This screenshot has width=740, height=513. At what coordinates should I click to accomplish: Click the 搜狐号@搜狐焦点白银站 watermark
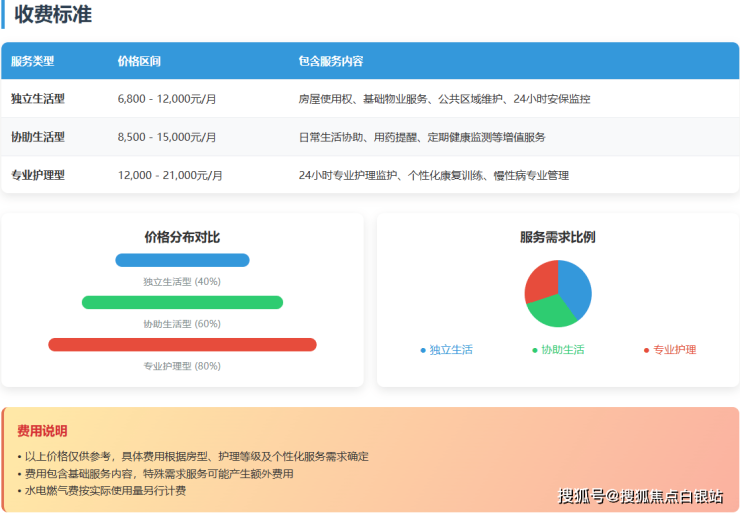click(x=640, y=496)
